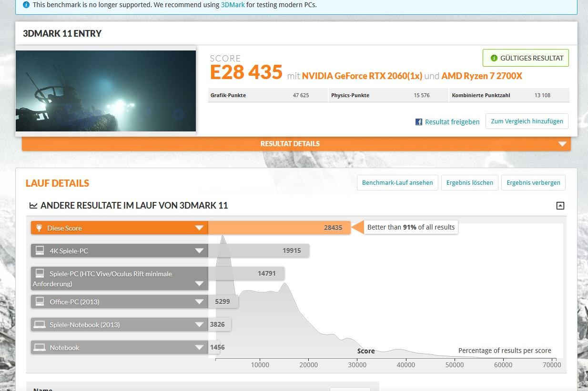Image resolution: width=588 pixels, height=391 pixels.
Task: Open the benchmark scene thumbnail
Action: (x=106, y=91)
